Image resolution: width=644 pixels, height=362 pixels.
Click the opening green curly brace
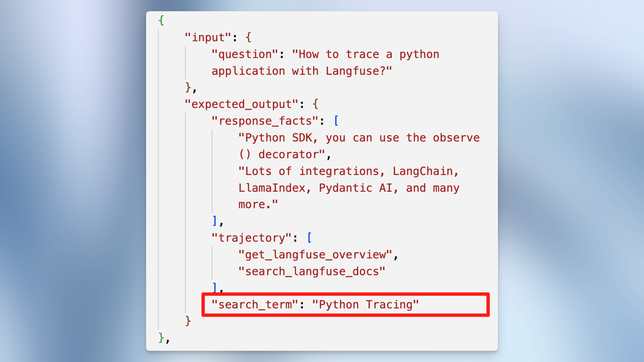click(161, 20)
